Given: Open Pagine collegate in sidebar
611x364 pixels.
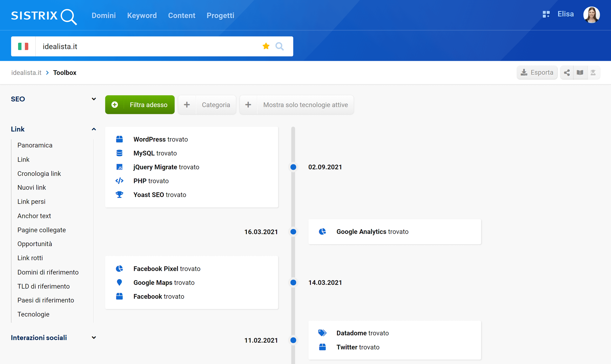Looking at the screenshot, I should pos(42,230).
